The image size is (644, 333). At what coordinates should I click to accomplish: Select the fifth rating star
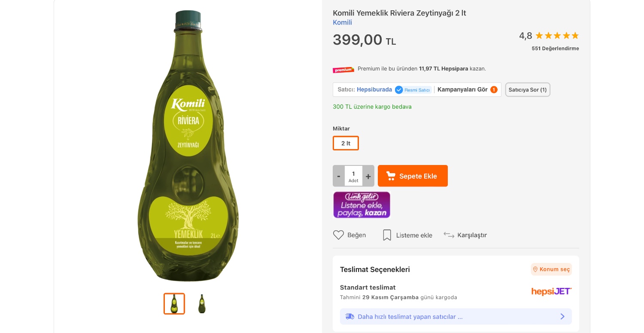click(575, 36)
